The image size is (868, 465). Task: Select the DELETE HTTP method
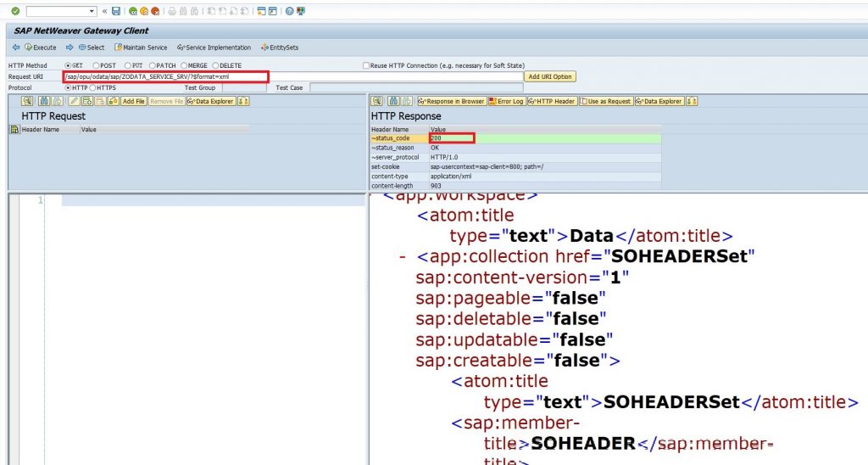216,65
